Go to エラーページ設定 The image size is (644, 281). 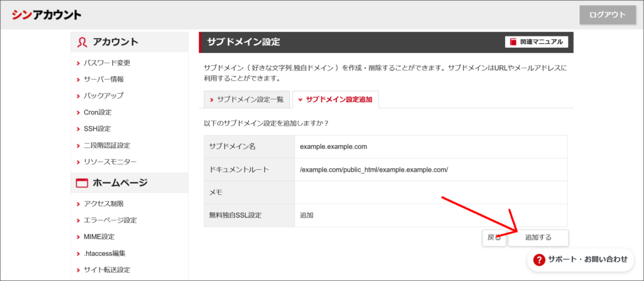110,220
